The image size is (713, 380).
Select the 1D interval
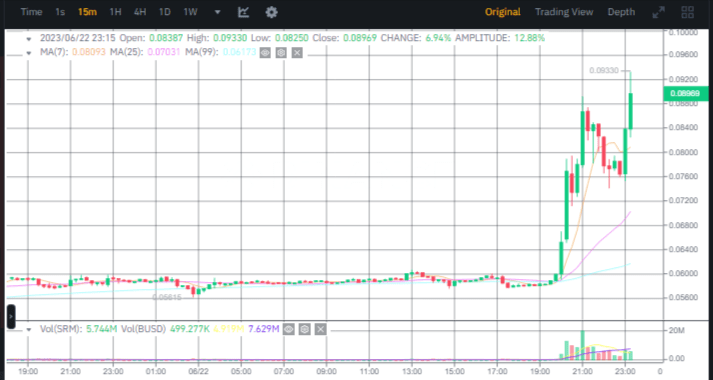pyautogui.click(x=165, y=12)
